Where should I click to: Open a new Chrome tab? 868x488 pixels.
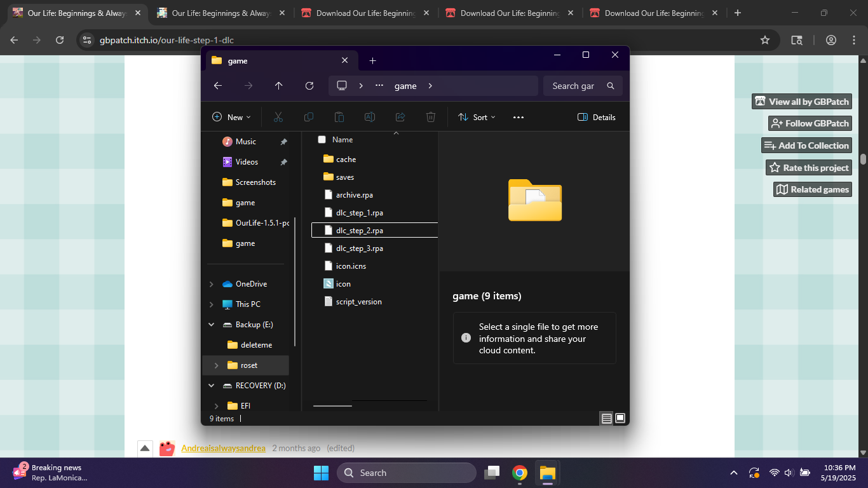pos(737,13)
